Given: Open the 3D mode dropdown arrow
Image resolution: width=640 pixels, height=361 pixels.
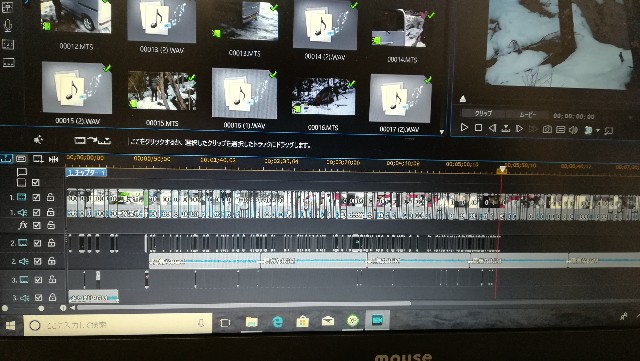Looking at the screenshot, I should (x=598, y=131).
